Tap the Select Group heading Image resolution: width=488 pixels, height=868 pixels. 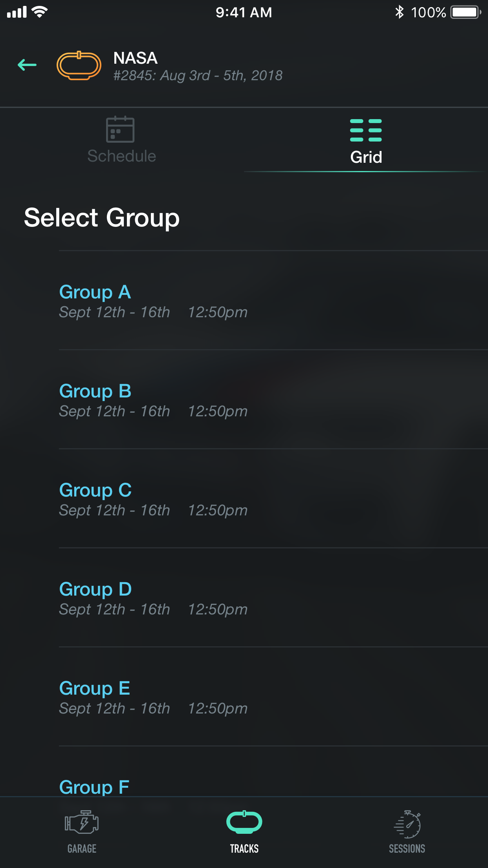tap(102, 218)
